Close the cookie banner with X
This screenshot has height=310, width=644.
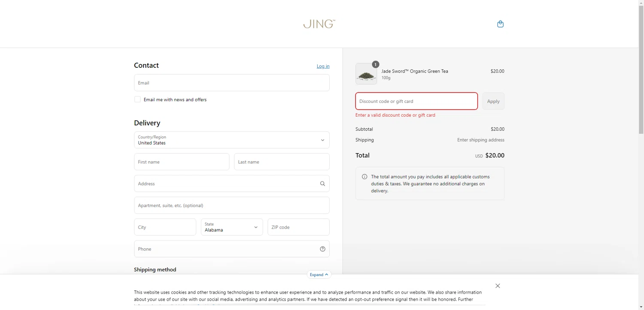click(x=498, y=286)
